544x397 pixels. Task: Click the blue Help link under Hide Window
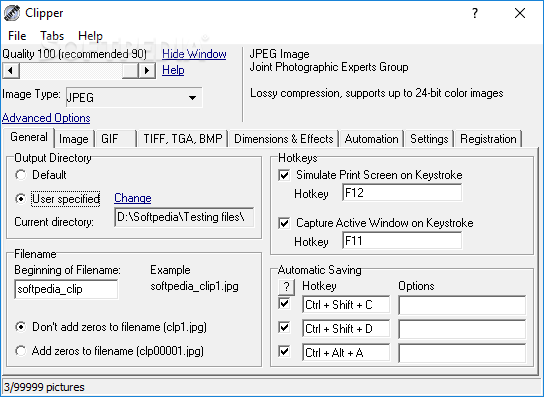coord(173,70)
